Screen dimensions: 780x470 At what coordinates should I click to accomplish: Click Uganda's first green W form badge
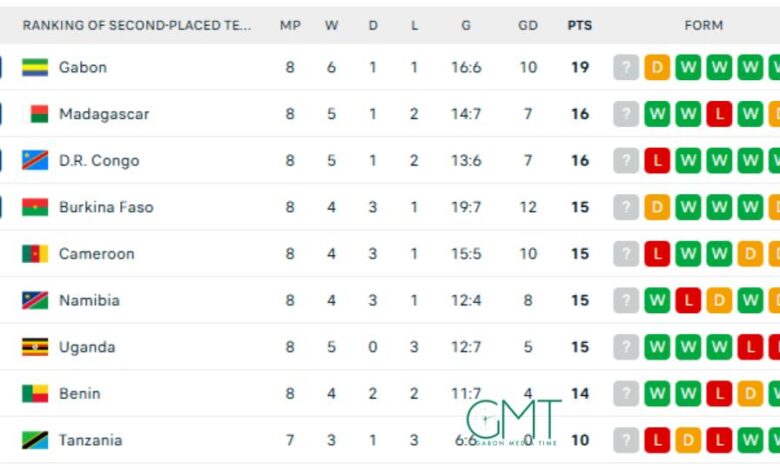(x=657, y=347)
